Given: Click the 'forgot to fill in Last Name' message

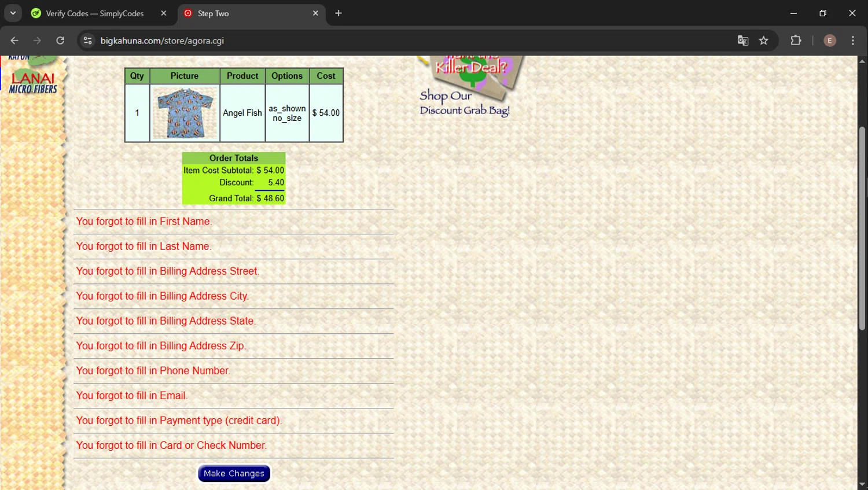Looking at the screenshot, I should coord(144,246).
